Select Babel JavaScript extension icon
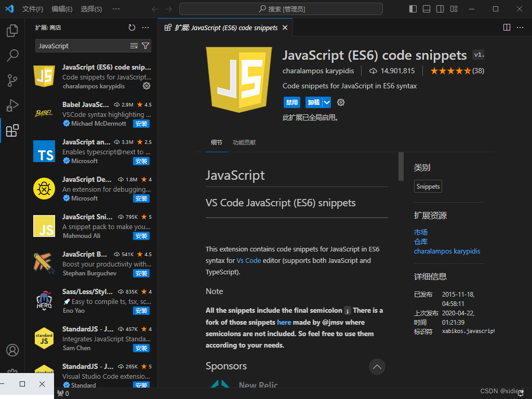This screenshot has width=532, height=399. pyautogui.click(x=44, y=114)
